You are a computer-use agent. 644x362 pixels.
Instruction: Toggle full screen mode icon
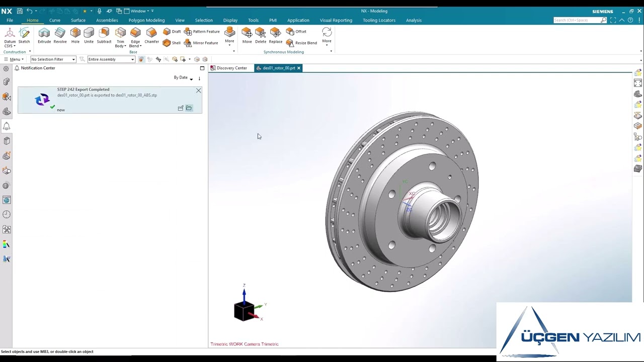pos(613,20)
